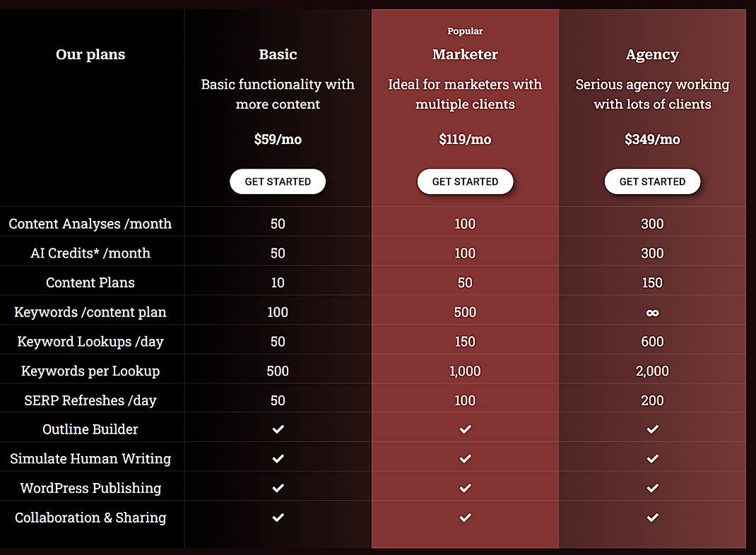Viewport: 756px width, 555px height.
Task: Enable the Simulate Human Writing option for Agency
Action: click(x=652, y=458)
